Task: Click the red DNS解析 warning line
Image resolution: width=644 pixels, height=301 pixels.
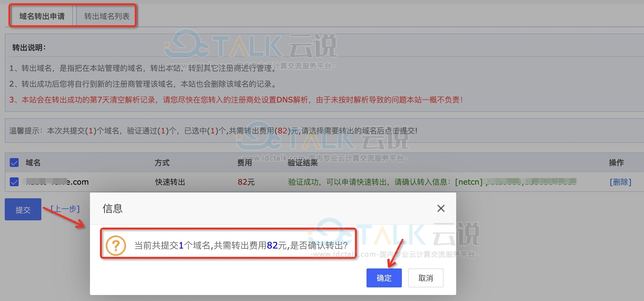Action: click(236, 100)
